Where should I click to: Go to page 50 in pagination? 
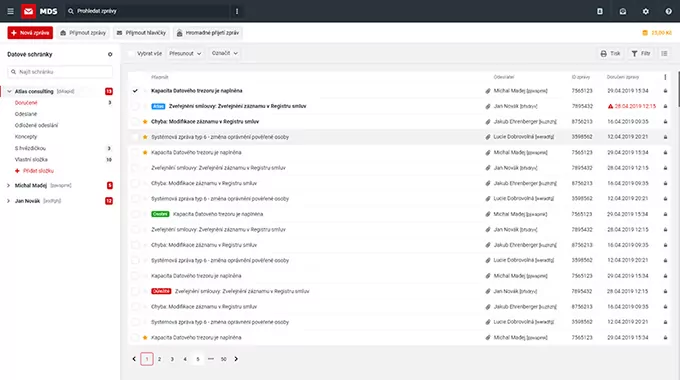point(223,359)
